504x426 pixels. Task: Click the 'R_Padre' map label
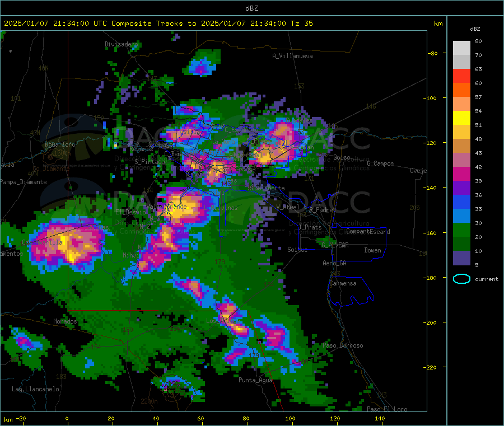point(321,210)
